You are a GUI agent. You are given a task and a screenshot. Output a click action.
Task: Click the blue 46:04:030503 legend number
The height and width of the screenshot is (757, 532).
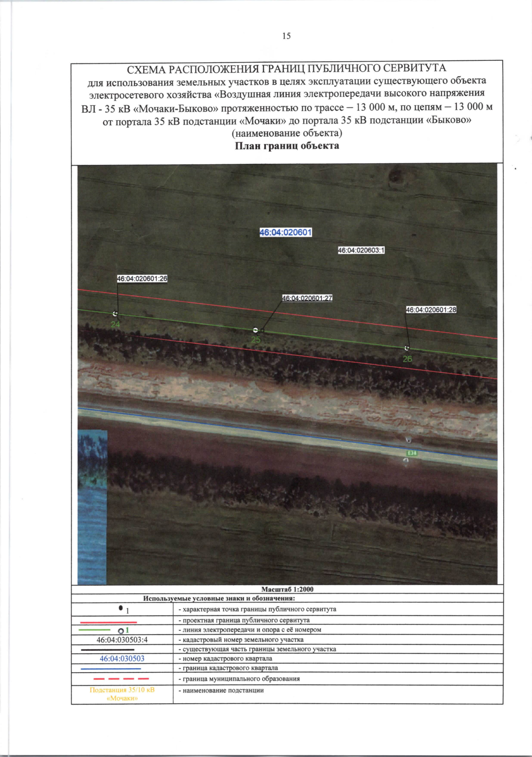point(122,658)
